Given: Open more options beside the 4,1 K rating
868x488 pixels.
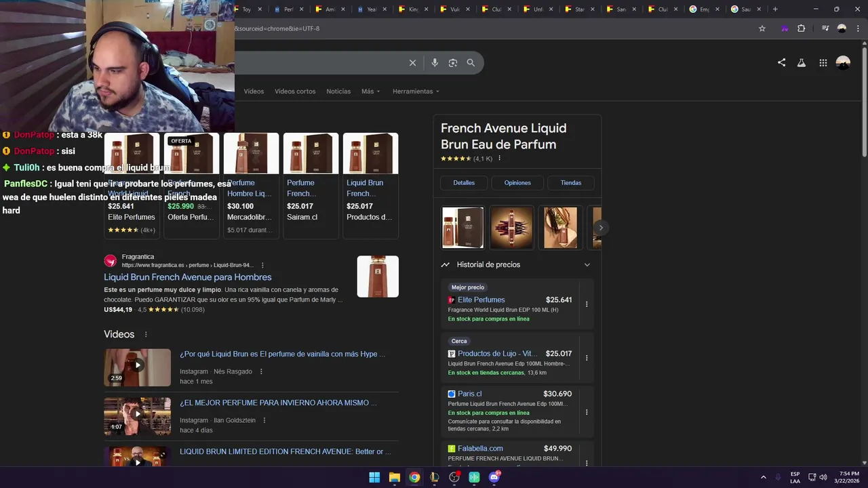Looking at the screenshot, I should coord(499,159).
